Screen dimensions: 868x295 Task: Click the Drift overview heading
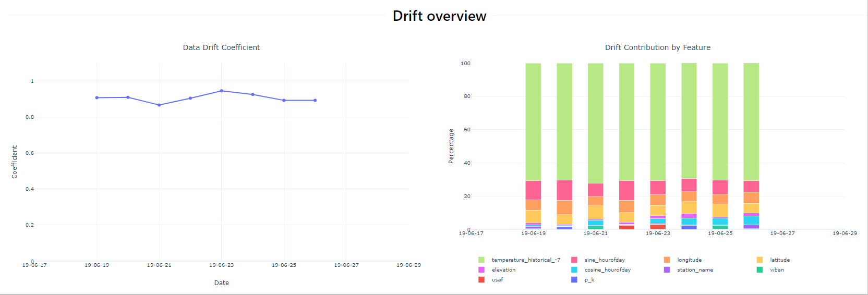coord(439,16)
